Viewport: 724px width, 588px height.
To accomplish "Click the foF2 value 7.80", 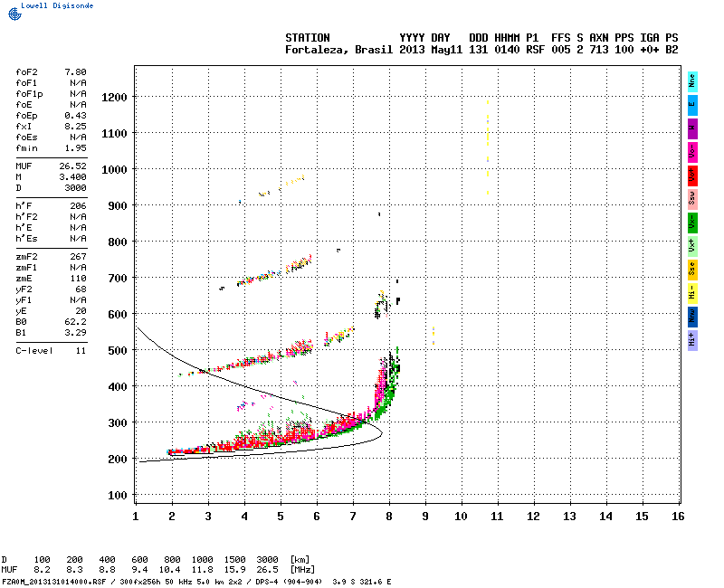I will [75, 72].
